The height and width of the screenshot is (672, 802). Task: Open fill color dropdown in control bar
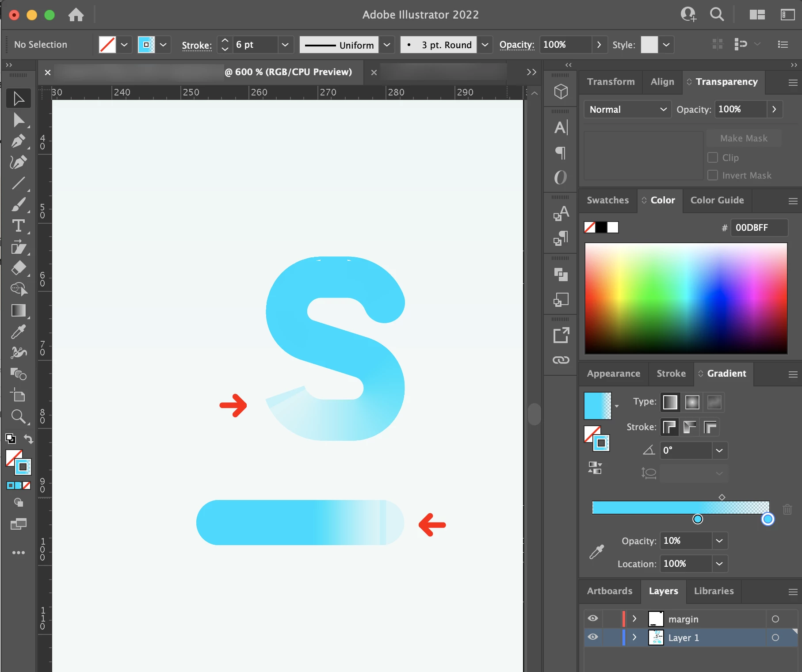tap(124, 45)
